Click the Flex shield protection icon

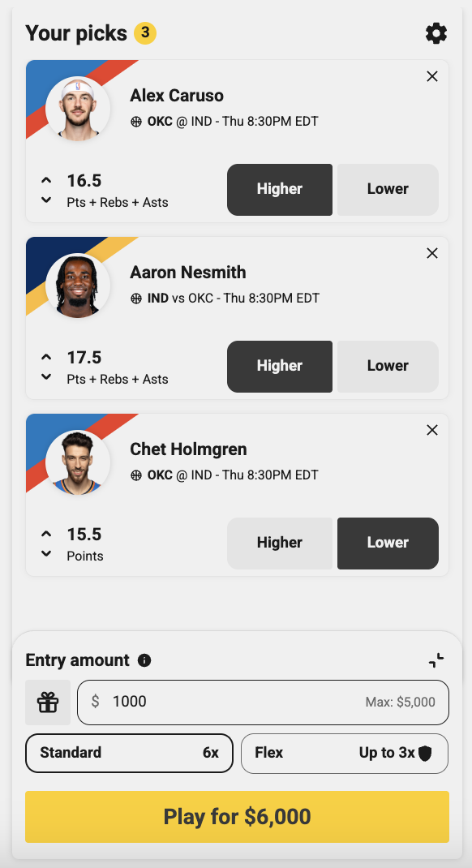point(424,754)
